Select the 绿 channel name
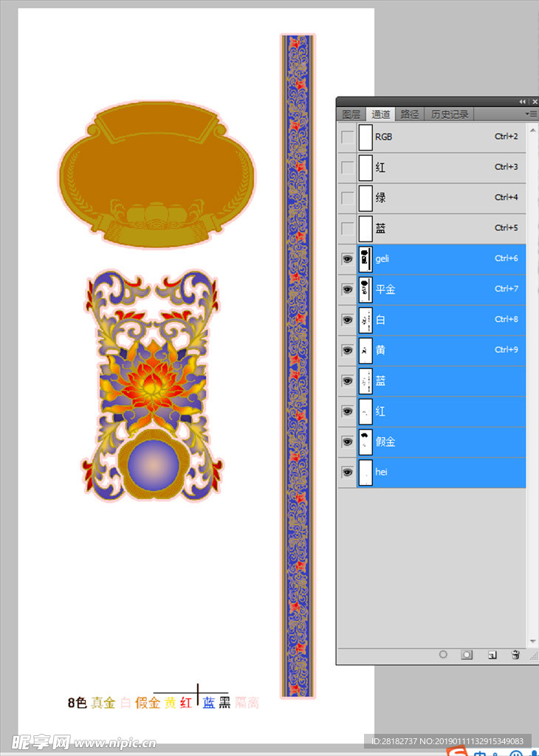The height and width of the screenshot is (756, 539). 380,198
